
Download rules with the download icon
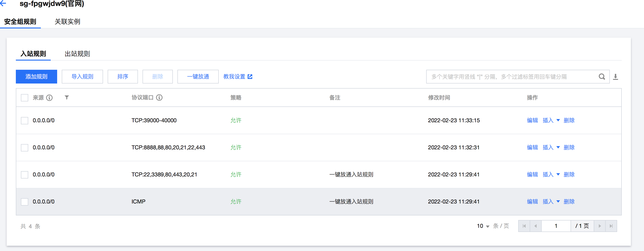[616, 77]
